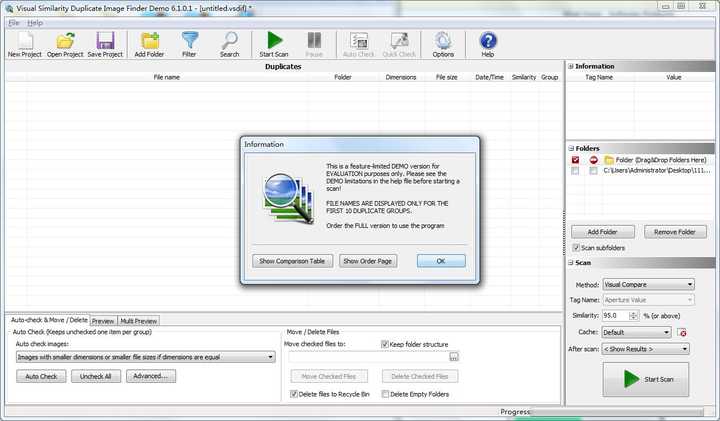
Task: Click the Date/Time column header
Action: point(489,77)
